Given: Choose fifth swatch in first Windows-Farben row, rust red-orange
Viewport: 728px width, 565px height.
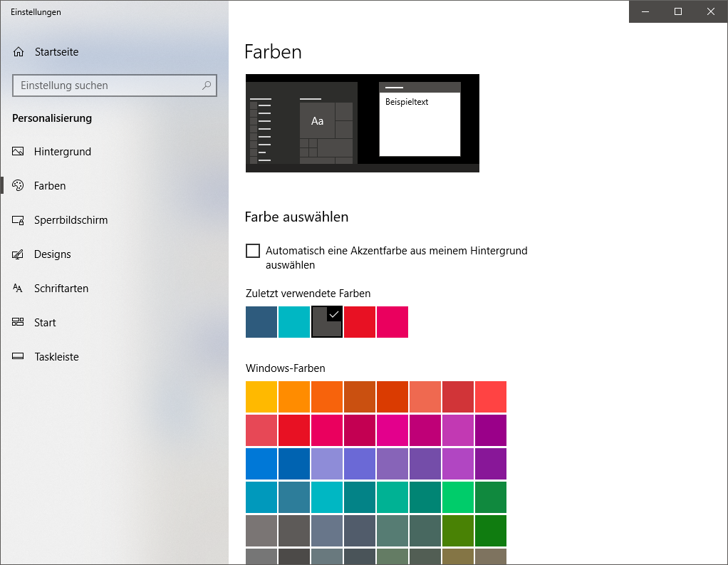Looking at the screenshot, I should [x=392, y=397].
